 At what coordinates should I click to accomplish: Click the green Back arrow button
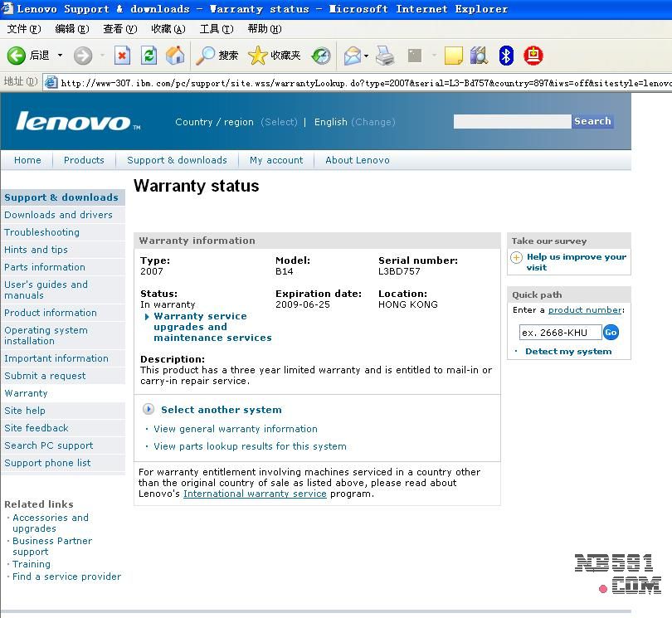17,56
